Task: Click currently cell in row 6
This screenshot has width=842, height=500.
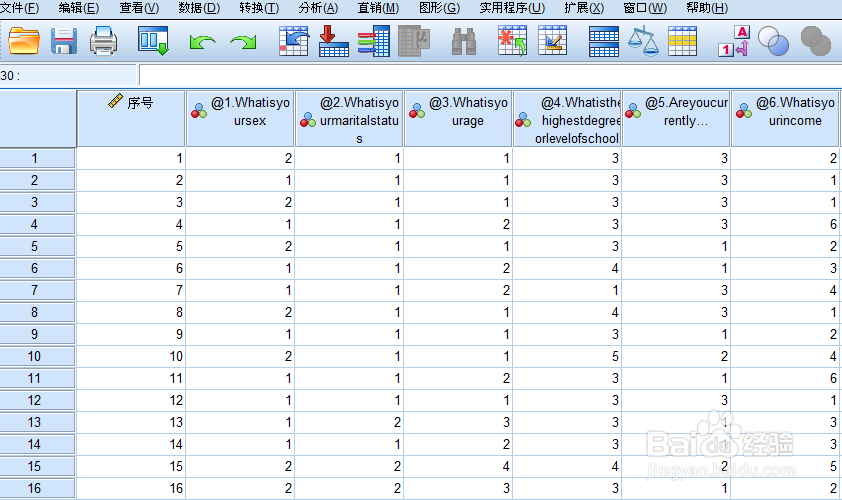Action: pyautogui.click(x=676, y=269)
